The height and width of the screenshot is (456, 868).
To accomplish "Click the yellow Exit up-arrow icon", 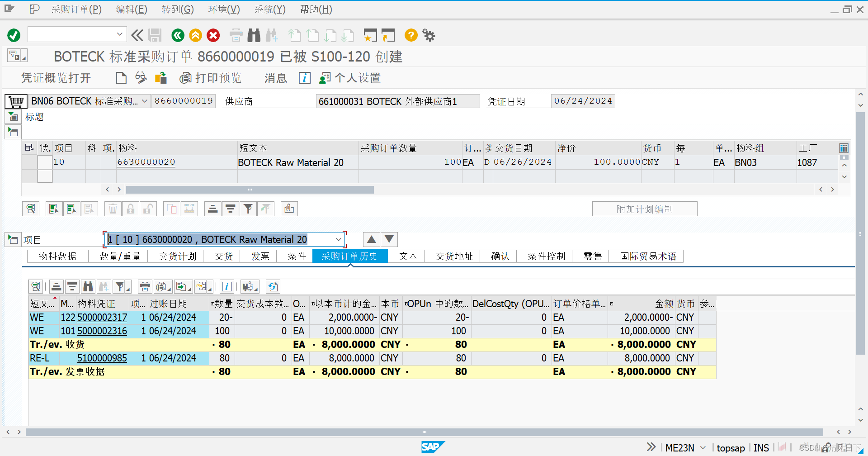I will click(196, 35).
